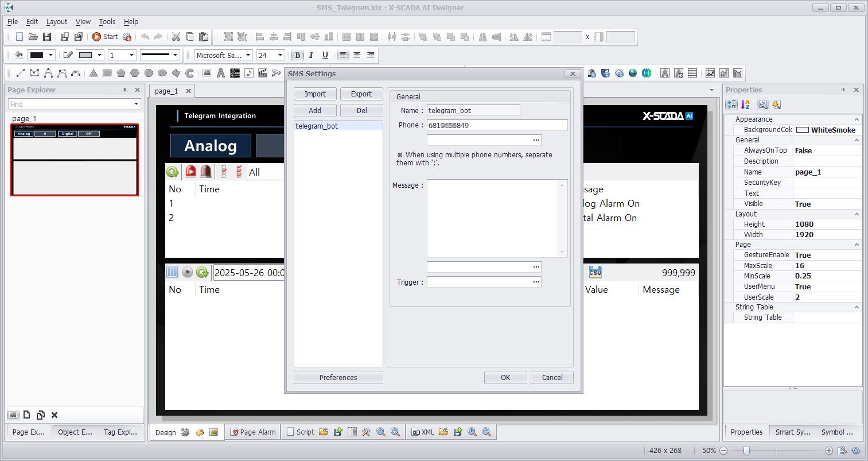Select the CCTV camera tool
This screenshot has width=868, height=461.
(x=277, y=73)
